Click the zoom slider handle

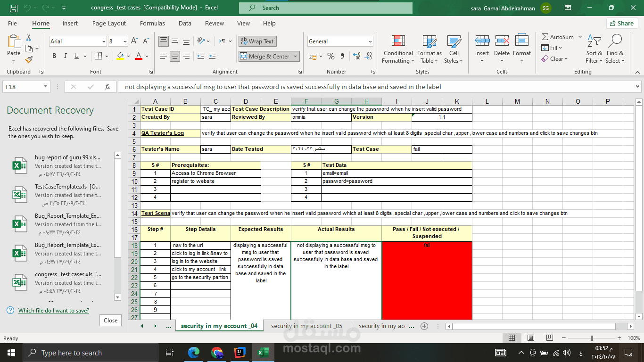592,338
